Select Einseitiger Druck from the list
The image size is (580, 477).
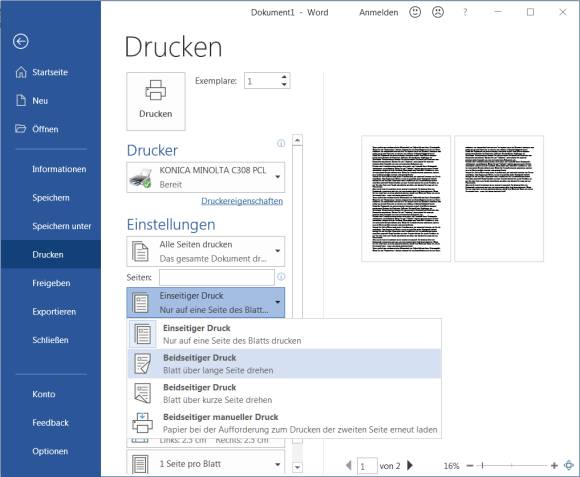tap(284, 334)
